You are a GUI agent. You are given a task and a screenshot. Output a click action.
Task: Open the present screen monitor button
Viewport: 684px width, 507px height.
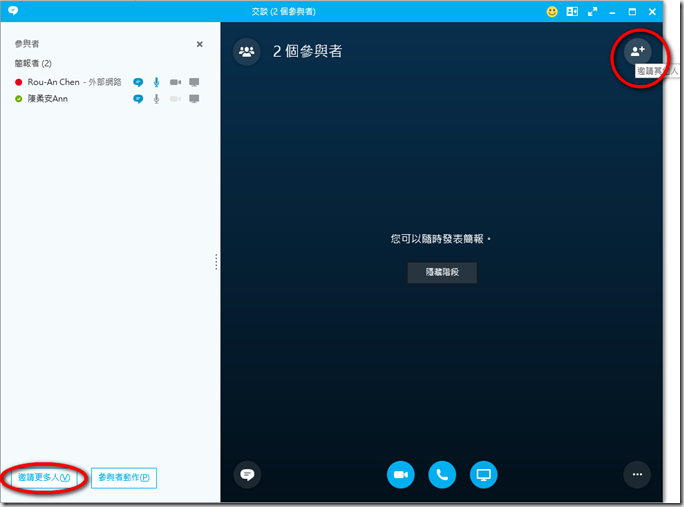tap(483, 474)
